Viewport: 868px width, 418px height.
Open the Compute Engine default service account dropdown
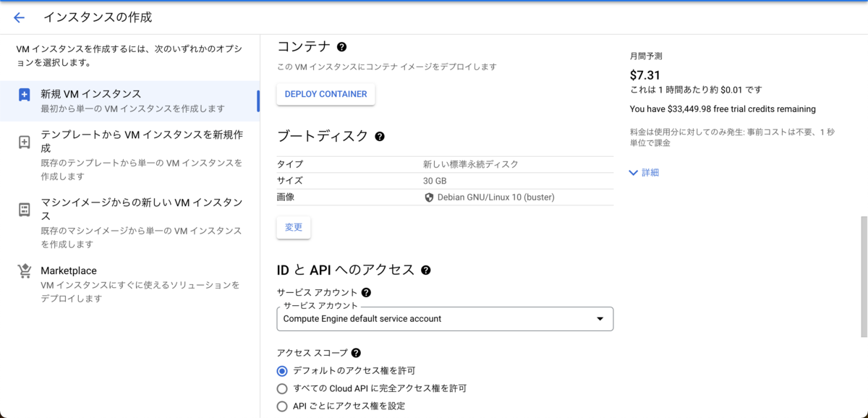click(x=445, y=319)
